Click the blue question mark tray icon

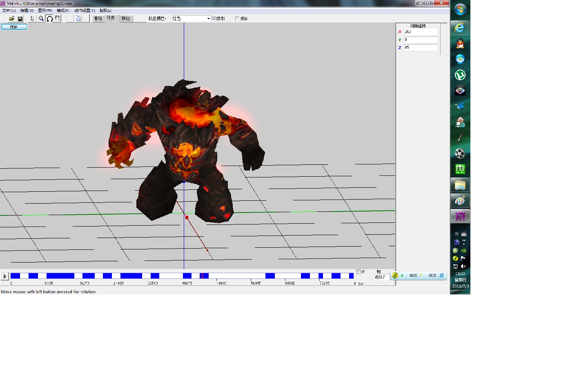tap(457, 242)
